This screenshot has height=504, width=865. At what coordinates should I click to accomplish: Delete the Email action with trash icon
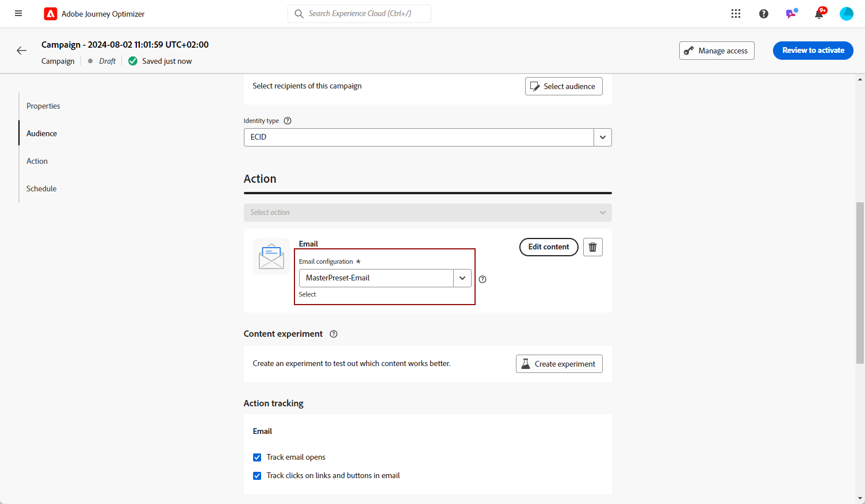(x=592, y=247)
